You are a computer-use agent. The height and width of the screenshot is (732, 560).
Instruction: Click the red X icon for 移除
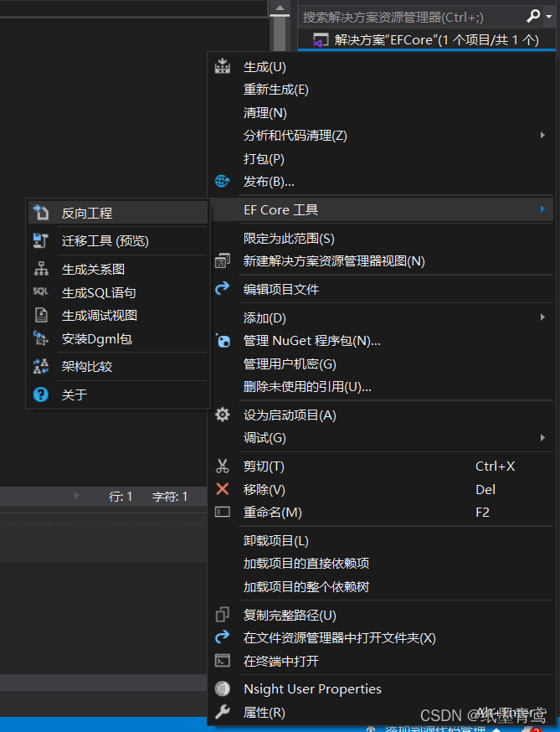(x=223, y=489)
